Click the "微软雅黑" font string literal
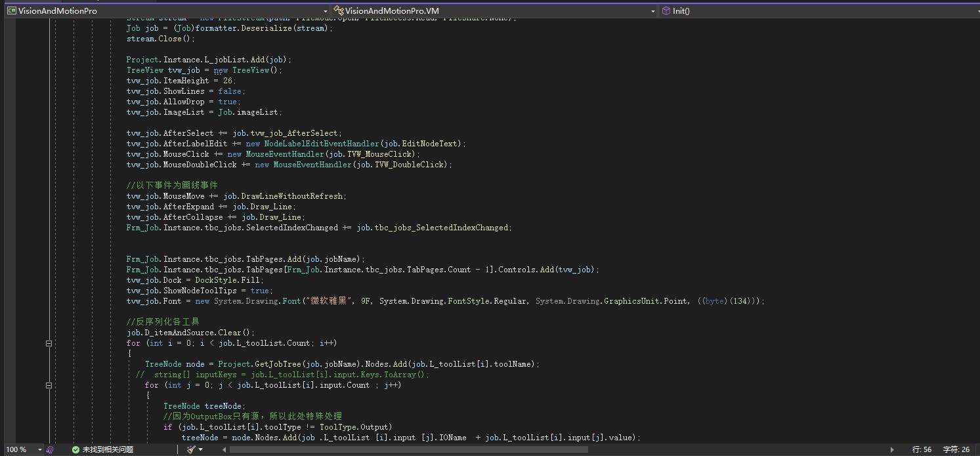 tap(329, 301)
